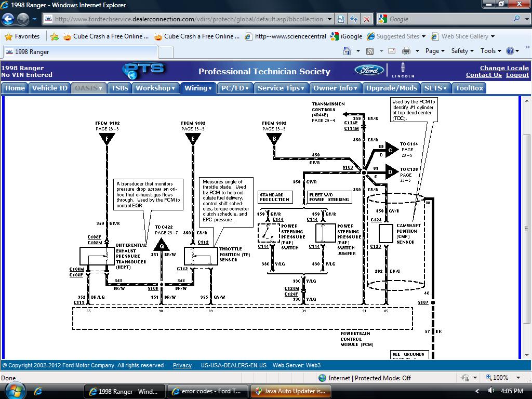The image size is (532, 399).
Task: Open the SLTS menu tab
Action: (x=435, y=88)
